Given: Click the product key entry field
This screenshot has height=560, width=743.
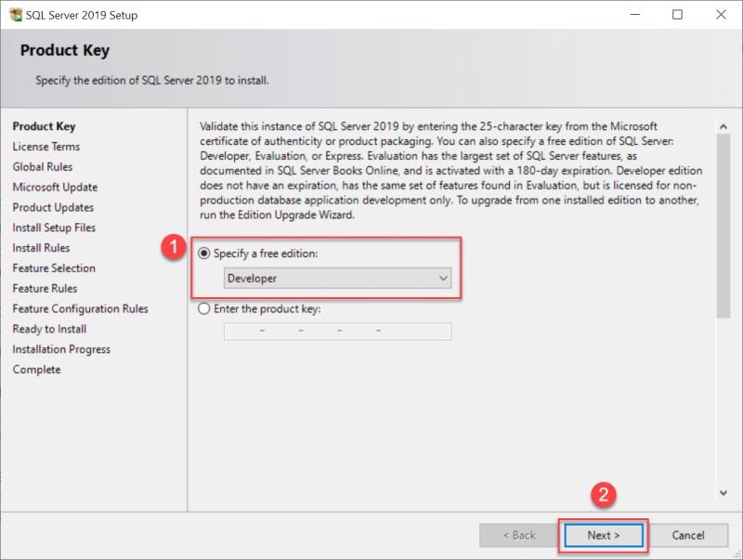Looking at the screenshot, I should (337, 331).
